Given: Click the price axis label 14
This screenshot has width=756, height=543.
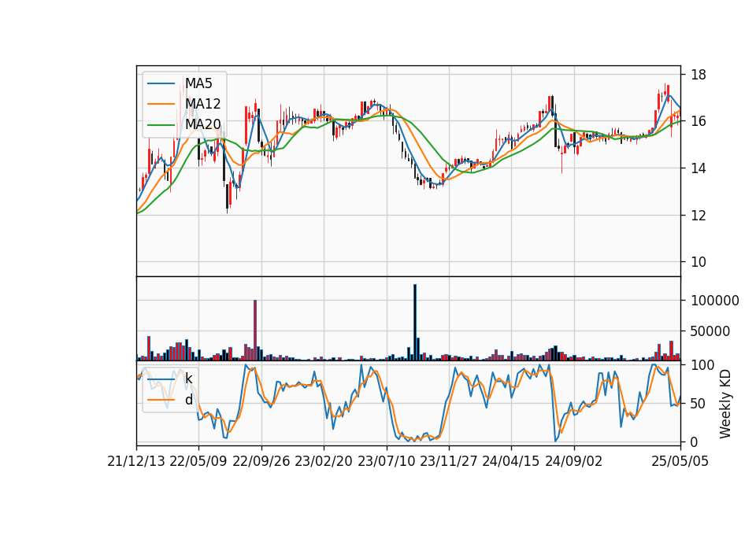Looking at the screenshot, I should 699,168.
